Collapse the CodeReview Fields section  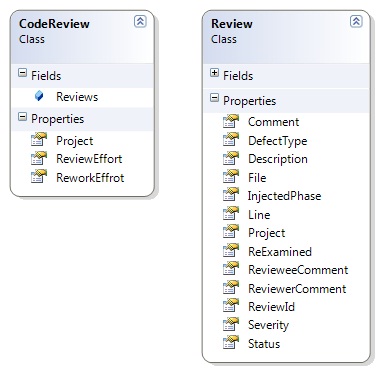click(x=22, y=73)
